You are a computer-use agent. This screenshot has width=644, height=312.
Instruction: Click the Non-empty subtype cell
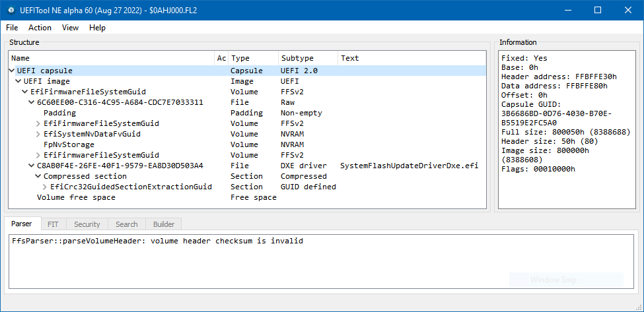click(x=301, y=113)
